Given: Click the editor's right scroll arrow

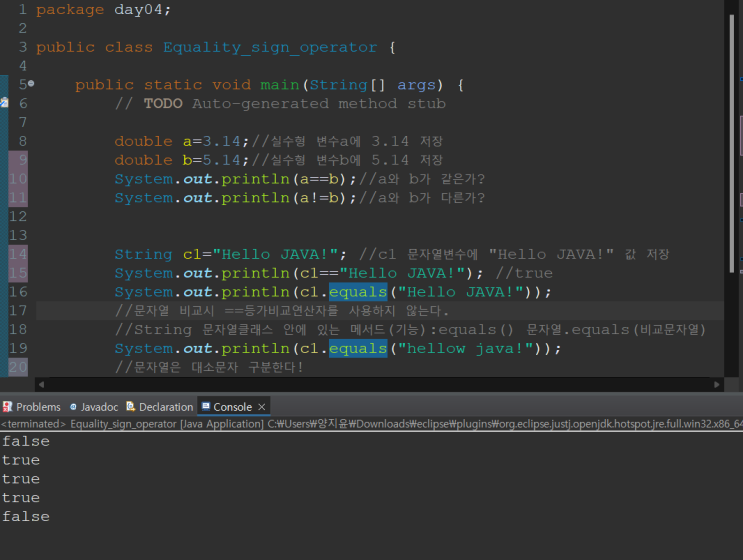Looking at the screenshot, I should point(716,384).
